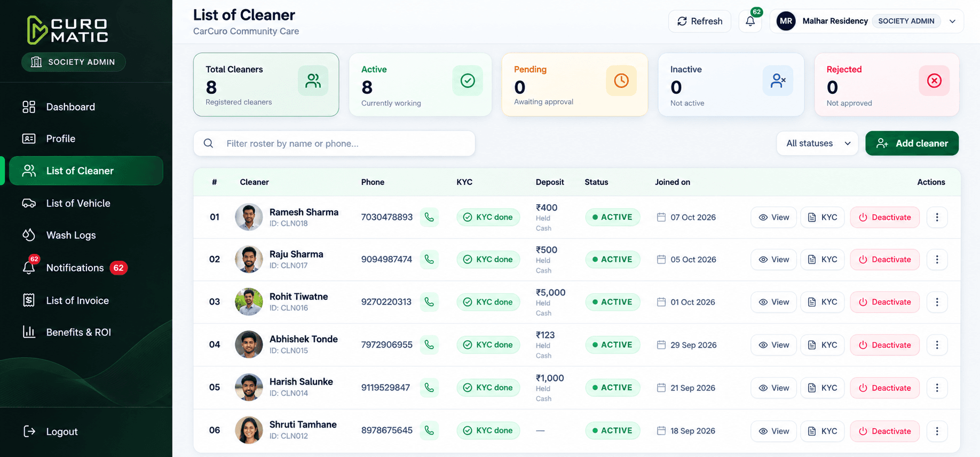The width and height of the screenshot is (980, 457).
Task: Deactivate cleaner Raju Sharma
Action: (884, 259)
